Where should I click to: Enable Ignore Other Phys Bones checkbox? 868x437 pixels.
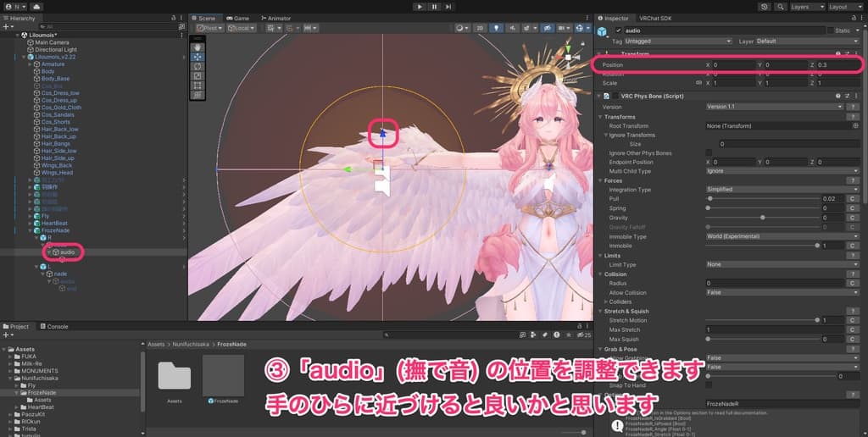click(x=709, y=152)
